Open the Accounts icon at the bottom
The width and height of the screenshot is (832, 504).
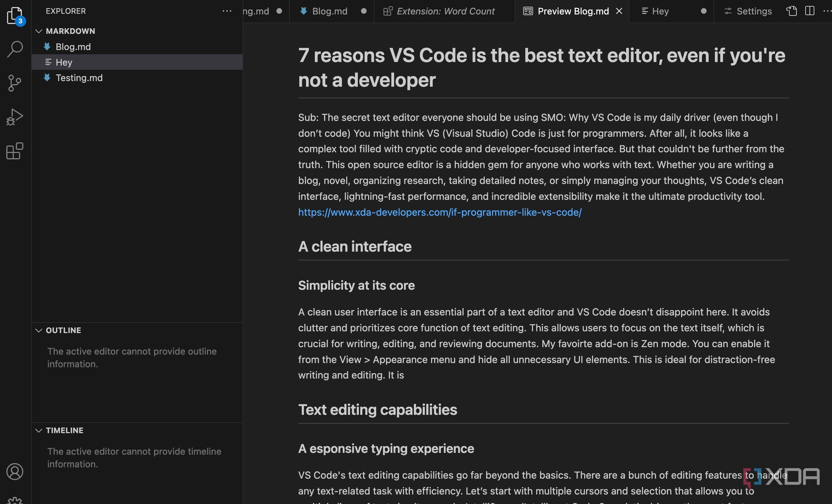pos(14,472)
